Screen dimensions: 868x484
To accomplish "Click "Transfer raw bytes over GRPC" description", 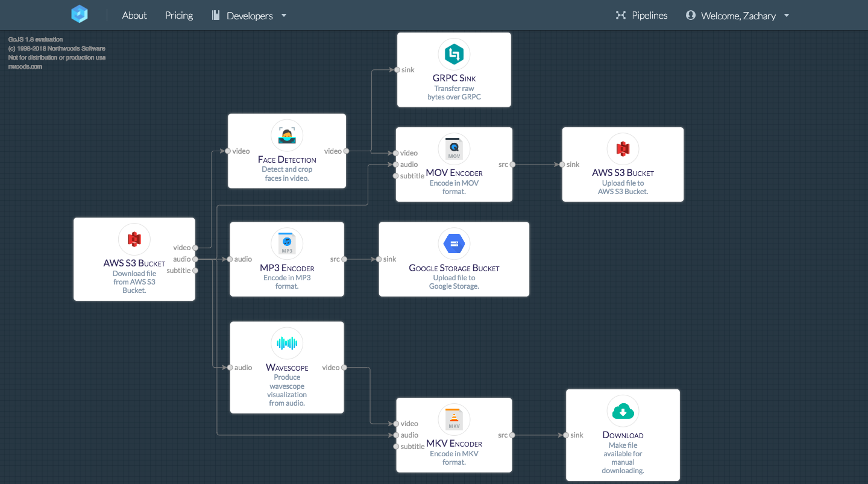I will [x=454, y=93].
